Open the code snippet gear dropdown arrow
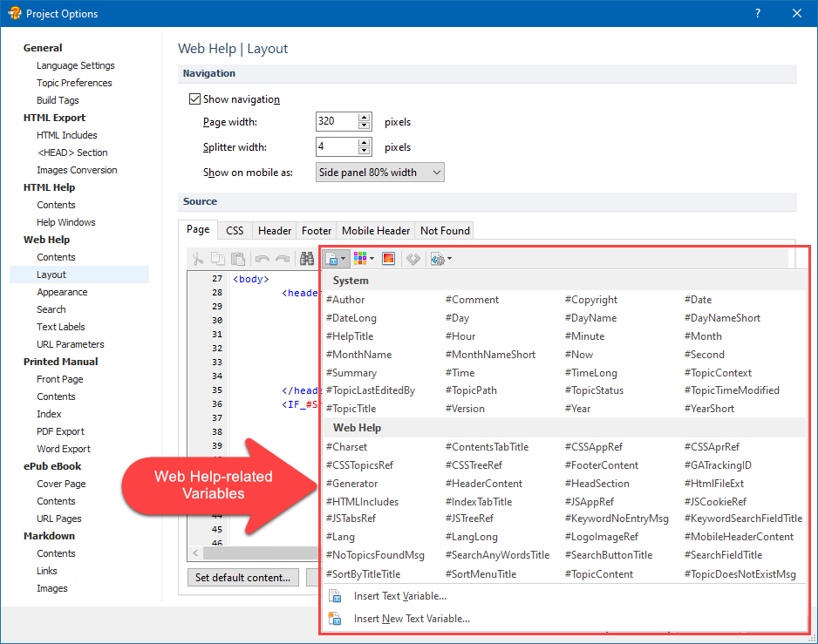This screenshot has width=818, height=644. pos(450,259)
